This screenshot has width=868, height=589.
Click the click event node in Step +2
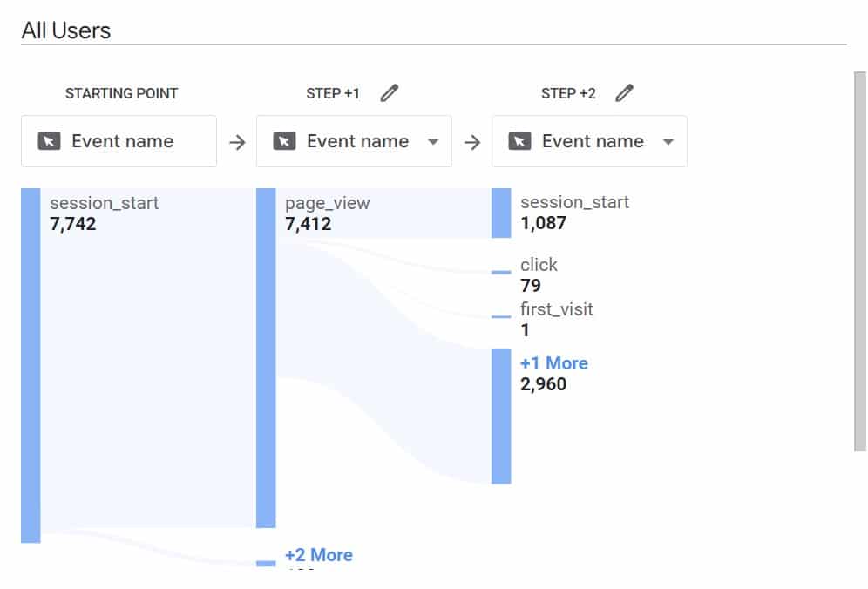click(539, 265)
